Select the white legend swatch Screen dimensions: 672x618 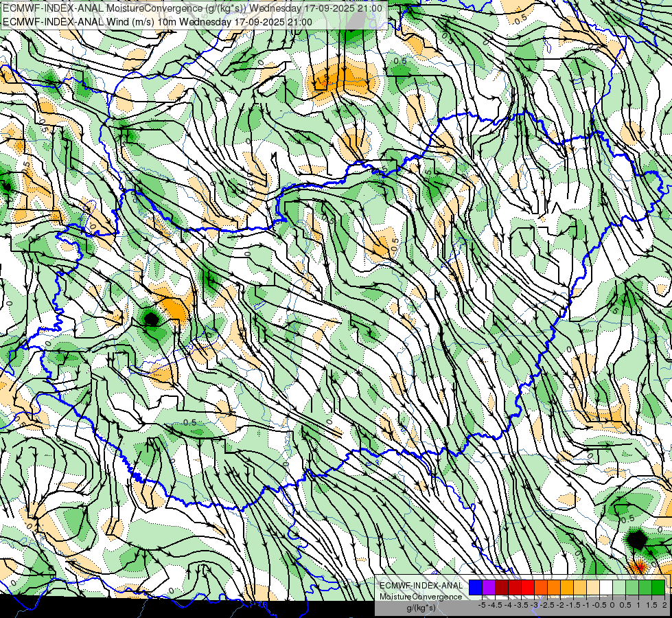[606, 588]
